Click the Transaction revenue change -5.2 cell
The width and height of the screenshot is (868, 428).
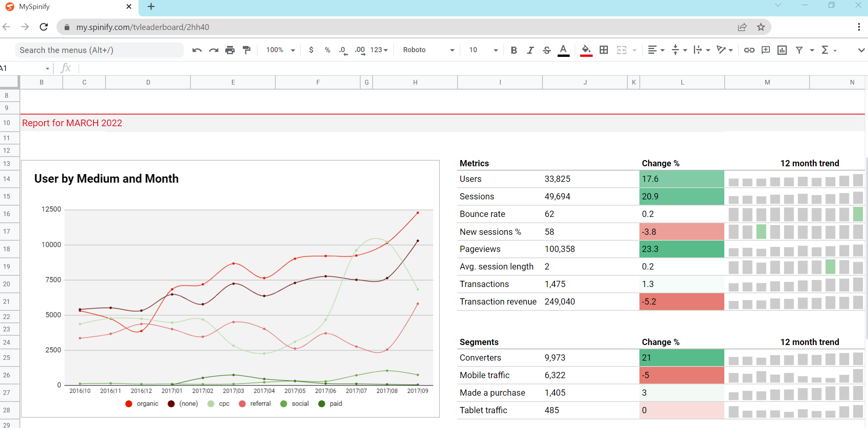click(682, 301)
